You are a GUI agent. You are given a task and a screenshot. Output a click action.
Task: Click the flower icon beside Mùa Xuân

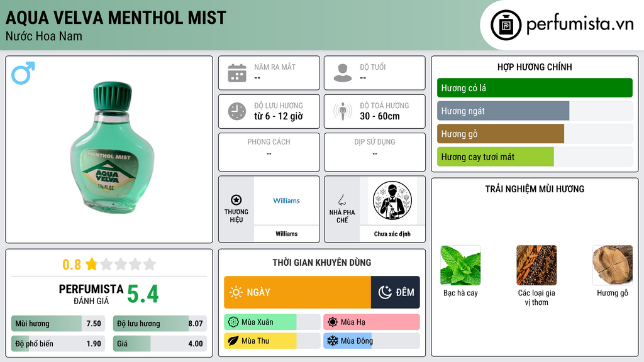(233, 322)
